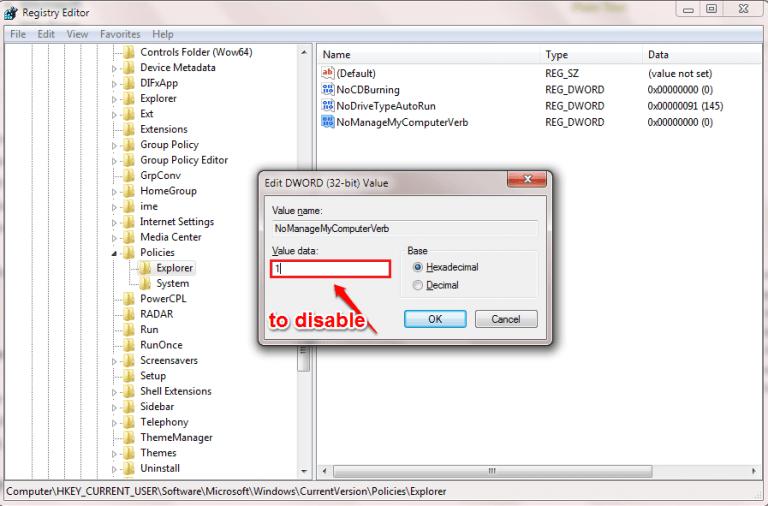Collapse the Policies tree node
Screen dimensions: 768x506
tap(114, 253)
